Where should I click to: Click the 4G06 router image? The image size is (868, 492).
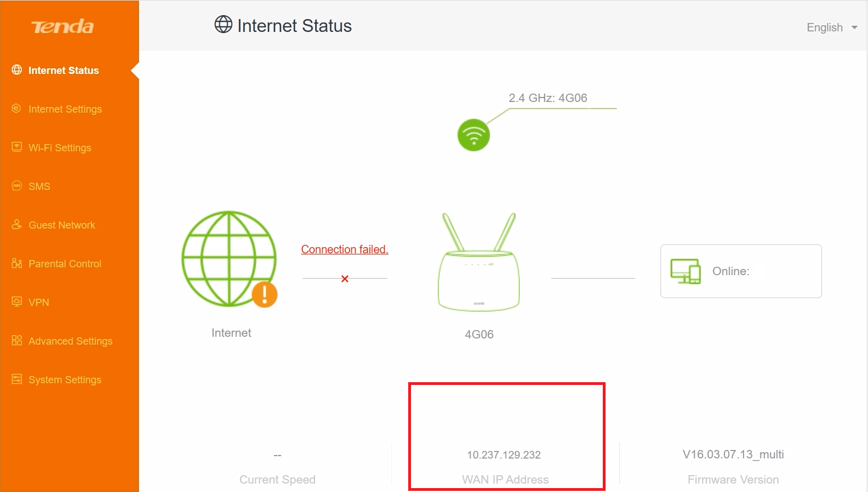(479, 262)
